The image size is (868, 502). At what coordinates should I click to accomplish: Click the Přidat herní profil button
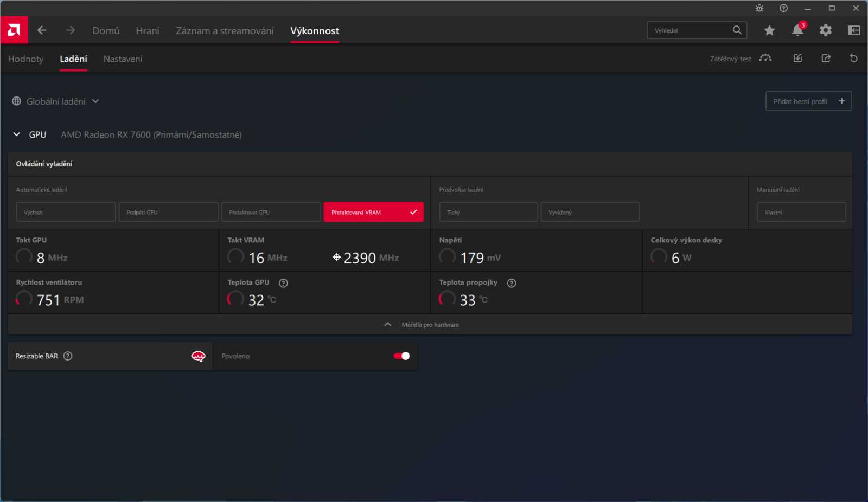click(x=808, y=101)
